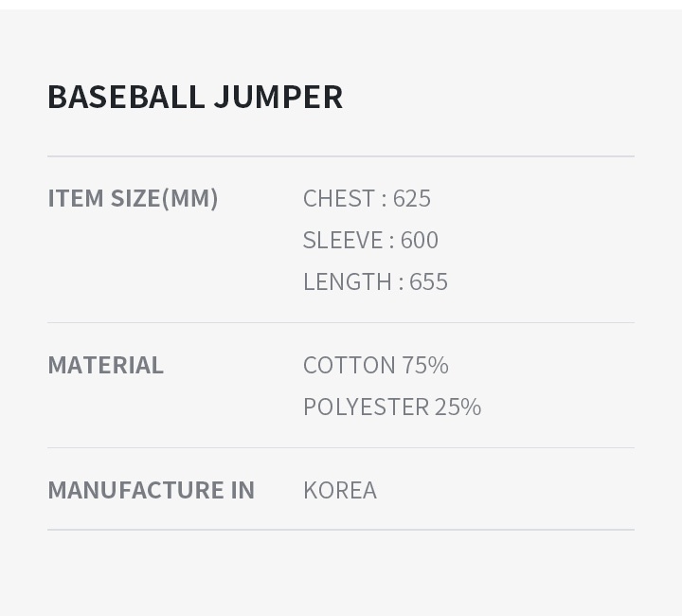Image resolution: width=682 pixels, height=616 pixels.
Task: Select the MANUFACTURE IN row label
Action: [151, 490]
